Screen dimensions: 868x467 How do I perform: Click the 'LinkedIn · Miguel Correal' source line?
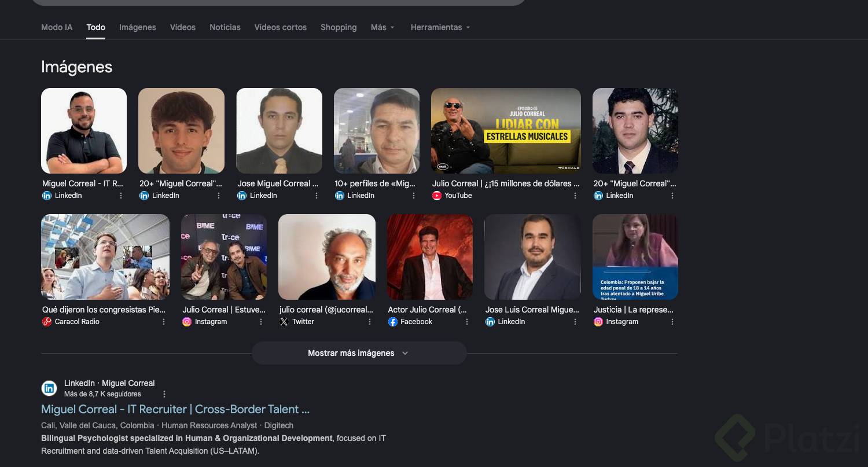tap(109, 383)
